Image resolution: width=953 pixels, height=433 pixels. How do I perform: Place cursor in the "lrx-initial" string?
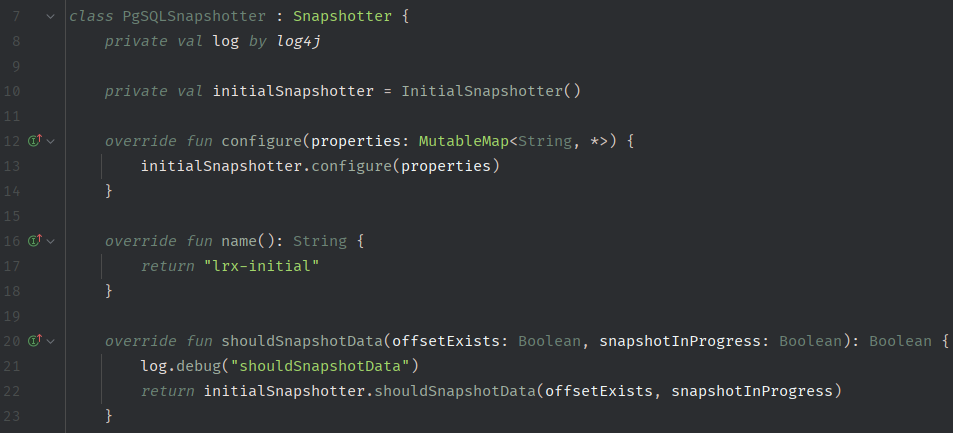tap(266, 266)
